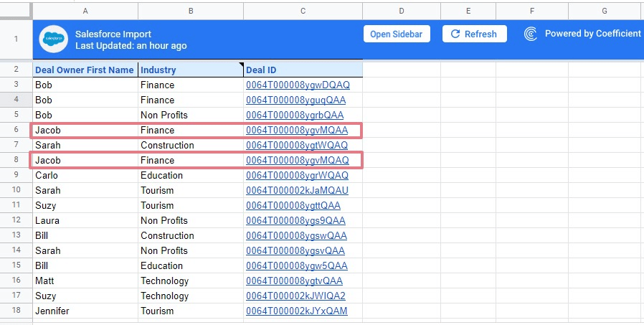Screen dimensions: 644x325
Task: Open Deal ID link 0064T000008ygwDQAQ
Action: [x=297, y=85]
